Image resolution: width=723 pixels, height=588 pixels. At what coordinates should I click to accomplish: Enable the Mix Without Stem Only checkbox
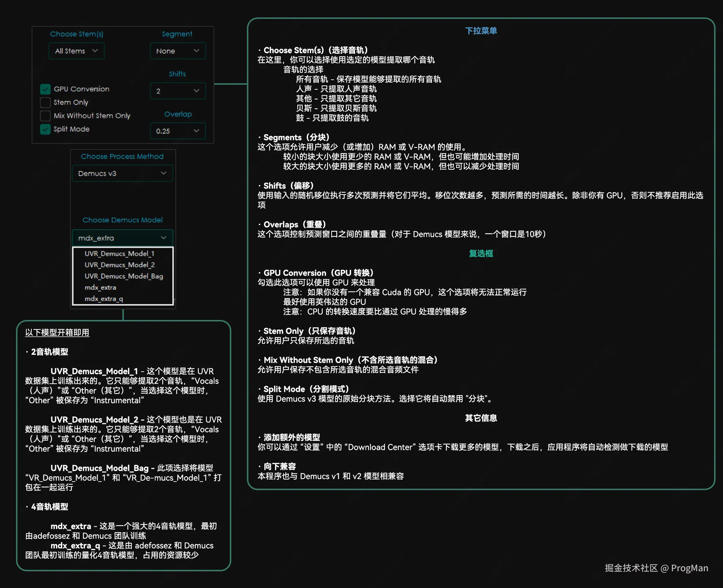(45, 115)
